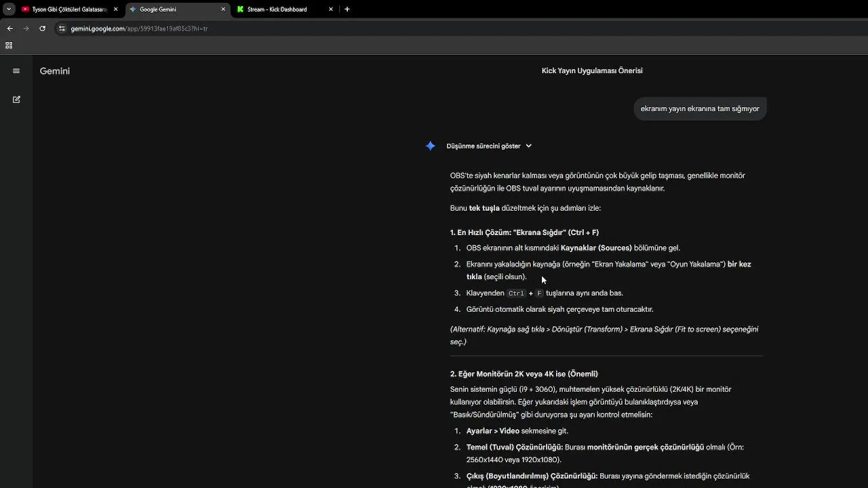Click the bold text "Kaynaklar (Sources)"
Screen dimensions: 868x488
[596, 248]
